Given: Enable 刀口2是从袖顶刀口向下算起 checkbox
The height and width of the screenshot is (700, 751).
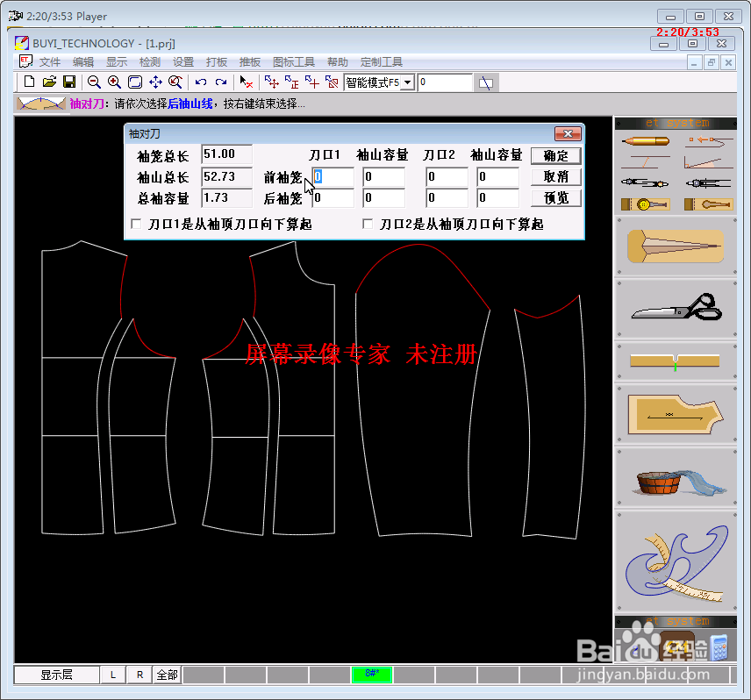Looking at the screenshot, I should click(x=368, y=224).
